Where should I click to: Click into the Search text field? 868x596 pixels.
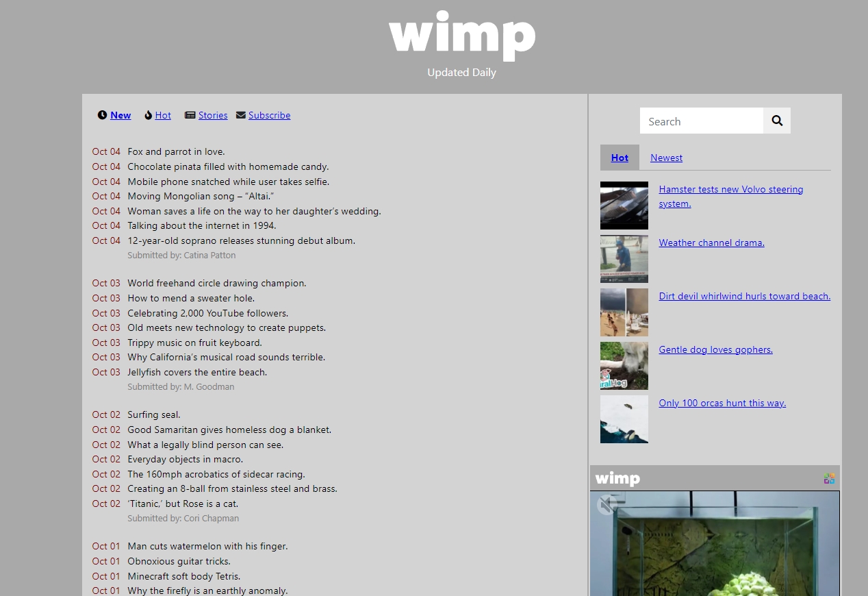702,121
